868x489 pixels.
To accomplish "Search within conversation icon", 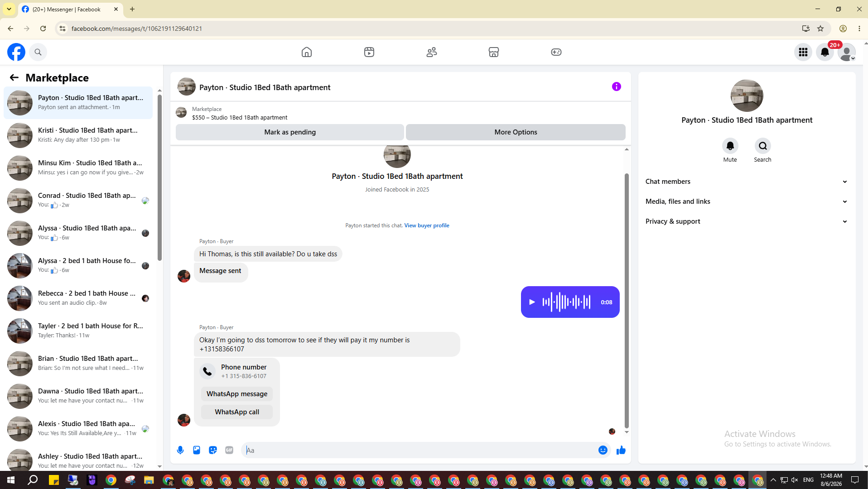I will click(763, 146).
